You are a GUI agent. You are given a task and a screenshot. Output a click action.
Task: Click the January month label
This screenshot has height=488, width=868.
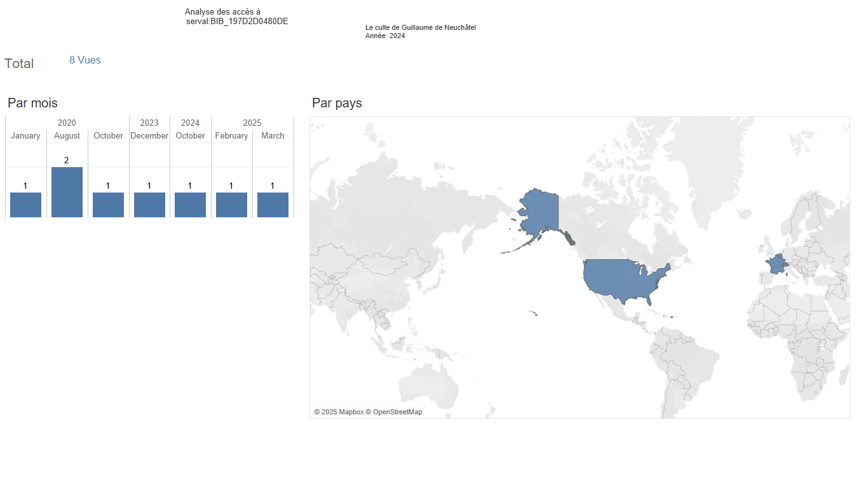click(x=25, y=135)
